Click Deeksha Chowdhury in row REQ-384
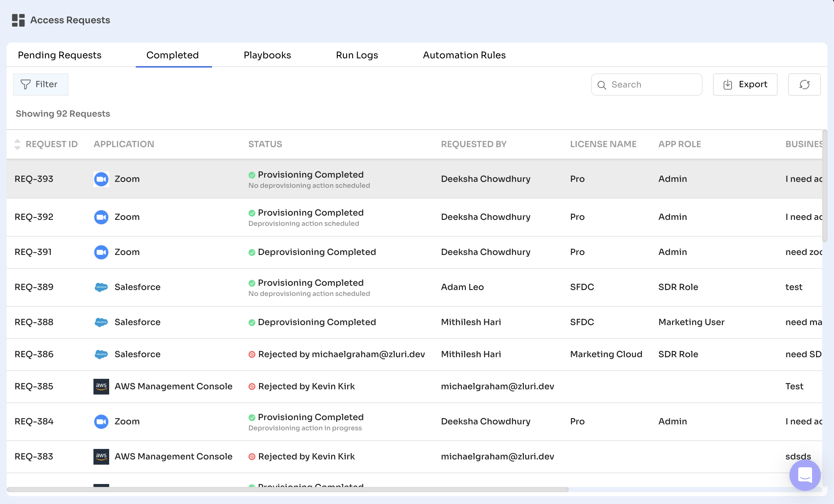 click(486, 421)
